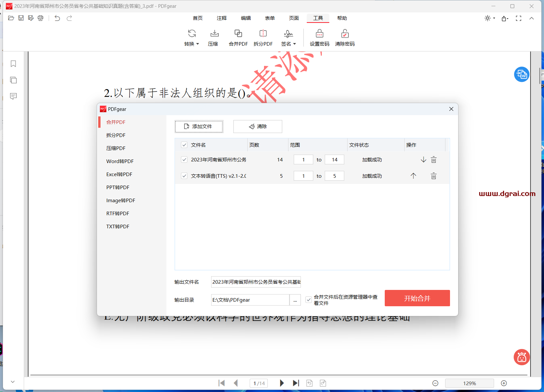Browse output directory with the ... button
The image size is (544, 392).
coord(295,300)
